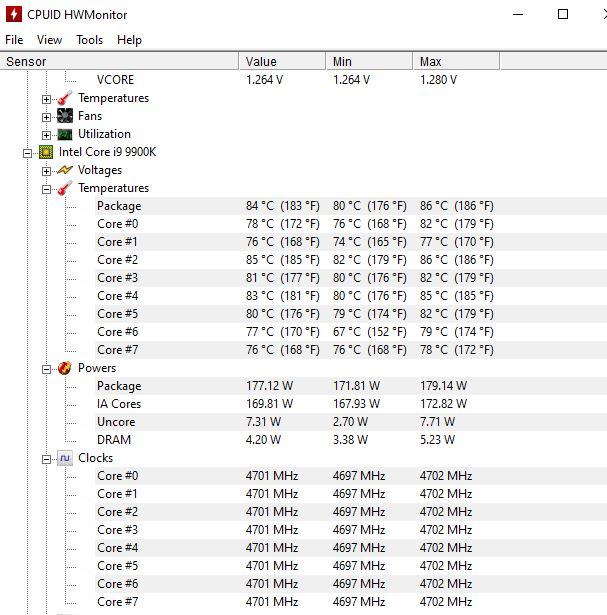Click the motherboard Temperatures thermometer icon below VCORE
This screenshot has width=607, height=615.
(x=65, y=98)
